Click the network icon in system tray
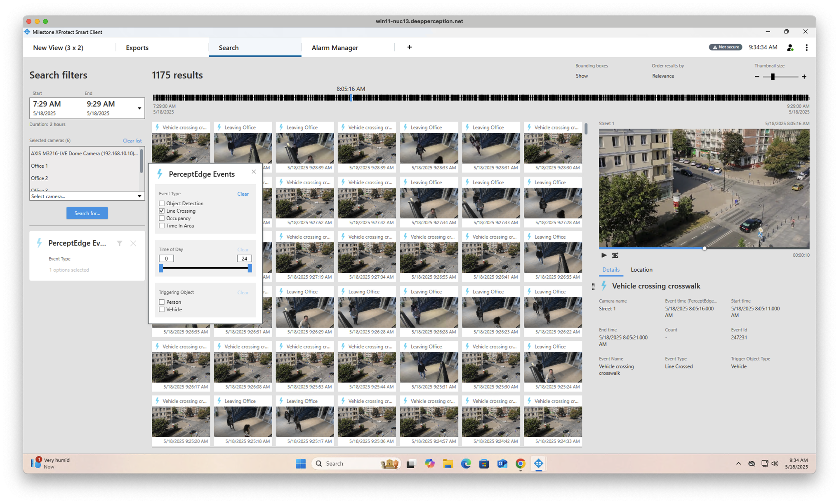 click(x=764, y=464)
